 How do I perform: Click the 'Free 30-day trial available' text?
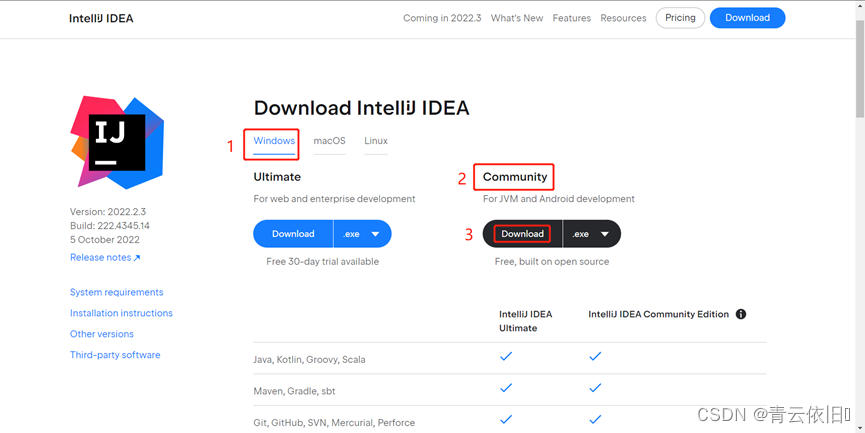click(322, 261)
